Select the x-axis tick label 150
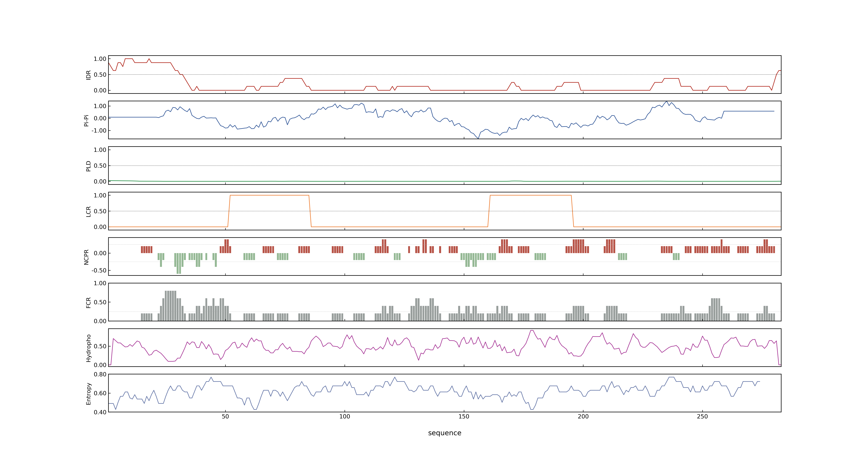This screenshot has height=463, width=868. coord(464,416)
